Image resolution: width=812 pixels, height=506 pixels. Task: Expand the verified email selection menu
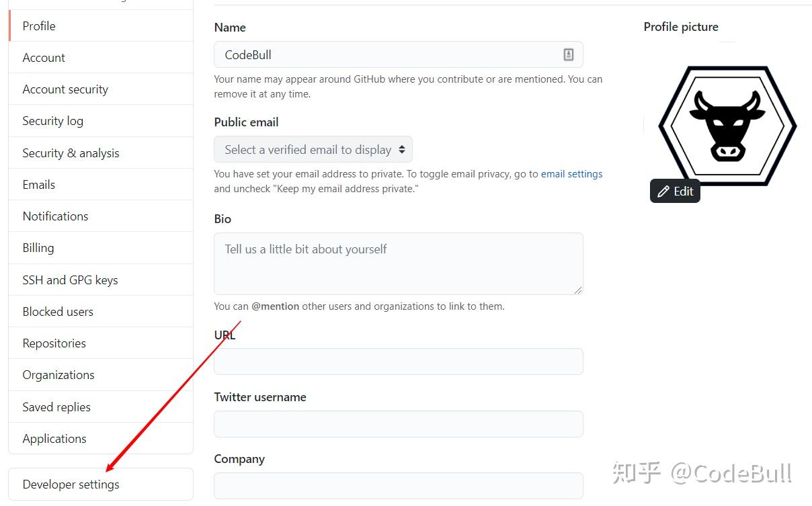click(x=313, y=149)
